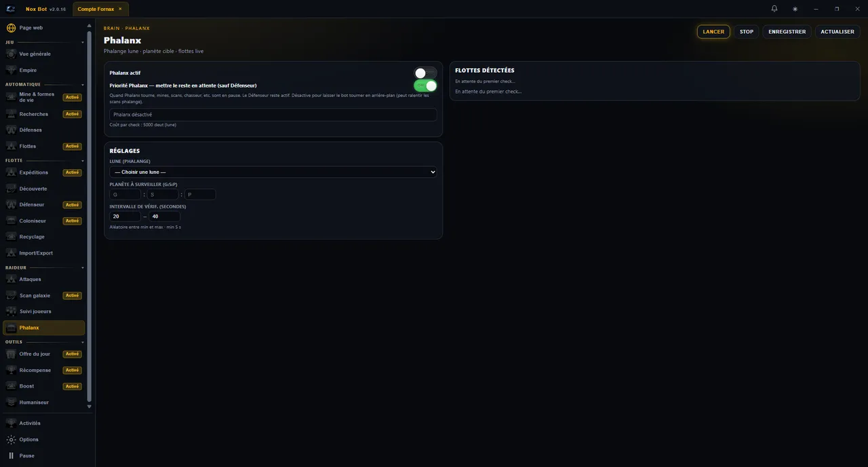Click the sidebar scroll down arrow

point(89,407)
